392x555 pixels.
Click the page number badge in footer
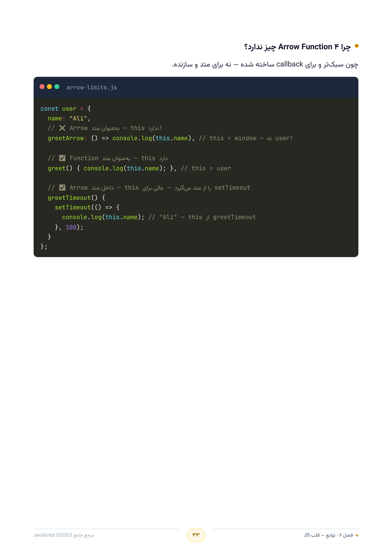point(196,535)
